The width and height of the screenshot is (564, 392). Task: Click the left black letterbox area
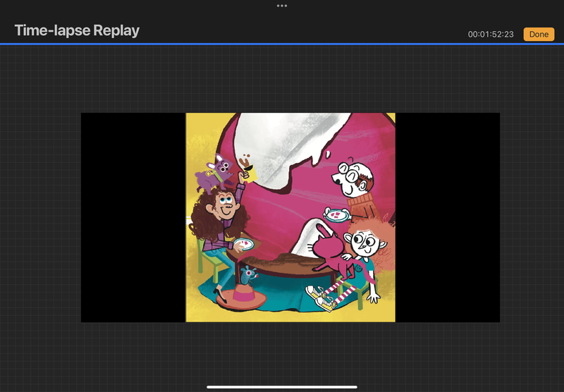click(133, 217)
